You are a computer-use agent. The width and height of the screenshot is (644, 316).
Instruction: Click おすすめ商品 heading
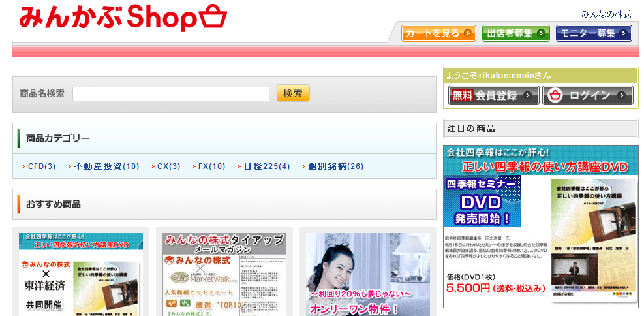click(53, 204)
